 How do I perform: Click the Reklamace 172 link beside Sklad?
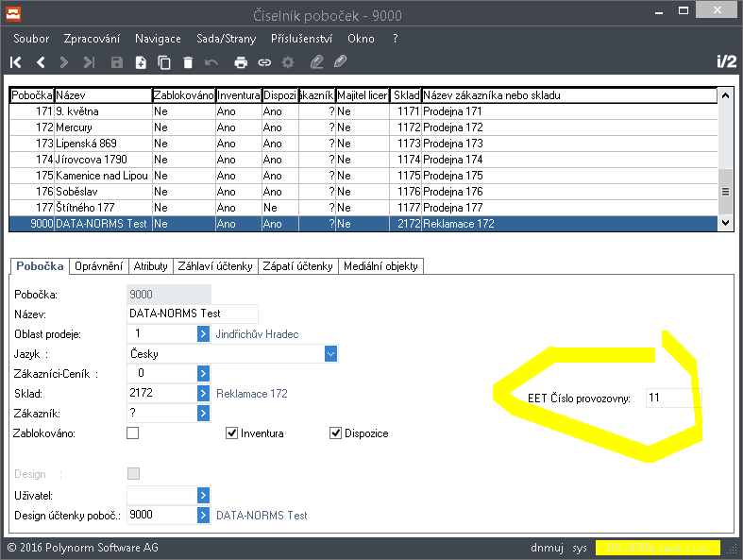252,394
